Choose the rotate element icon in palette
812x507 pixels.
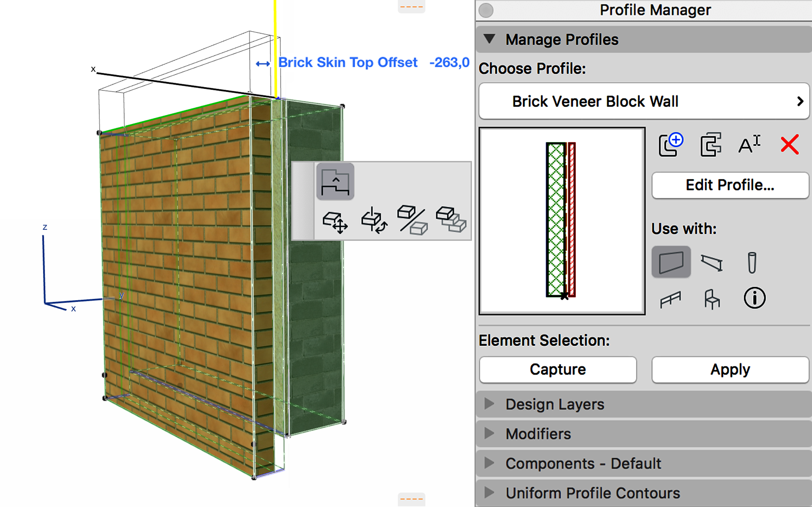click(x=374, y=221)
